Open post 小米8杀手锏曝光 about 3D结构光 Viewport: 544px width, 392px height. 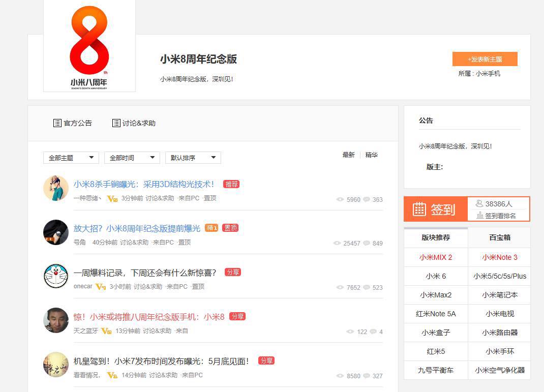[x=144, y=184]
